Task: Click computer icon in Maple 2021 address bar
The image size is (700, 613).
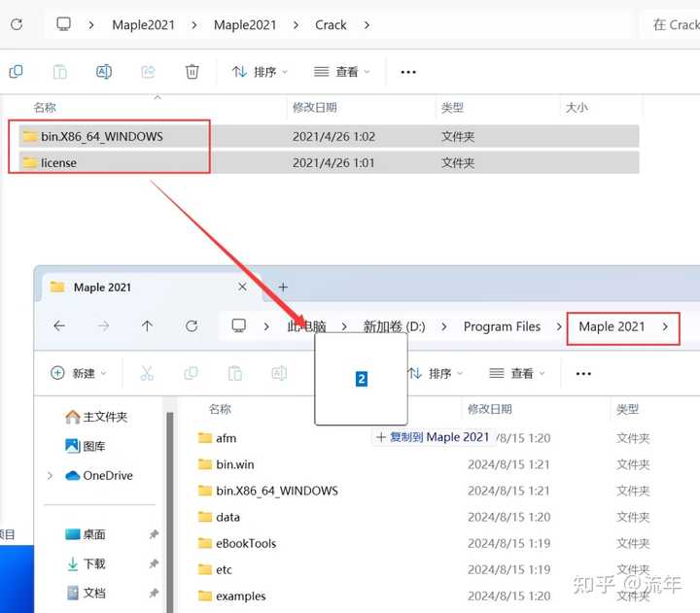Action: 239,325
